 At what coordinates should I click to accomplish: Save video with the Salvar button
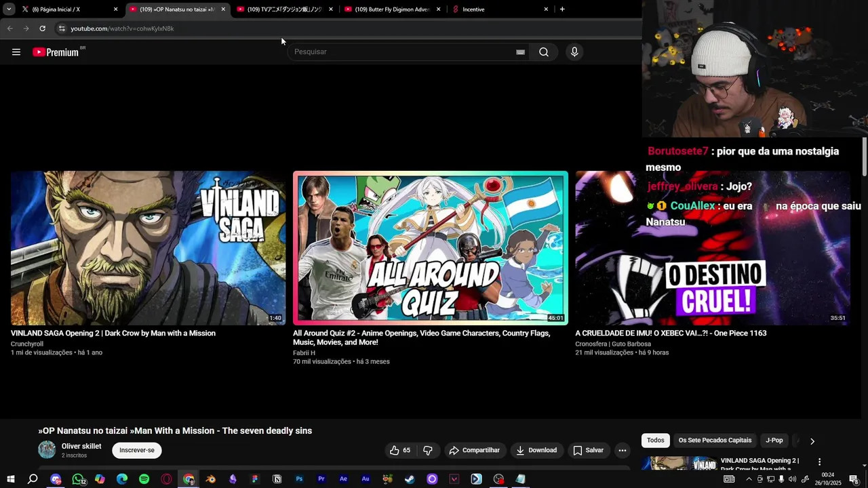point(588,450)
